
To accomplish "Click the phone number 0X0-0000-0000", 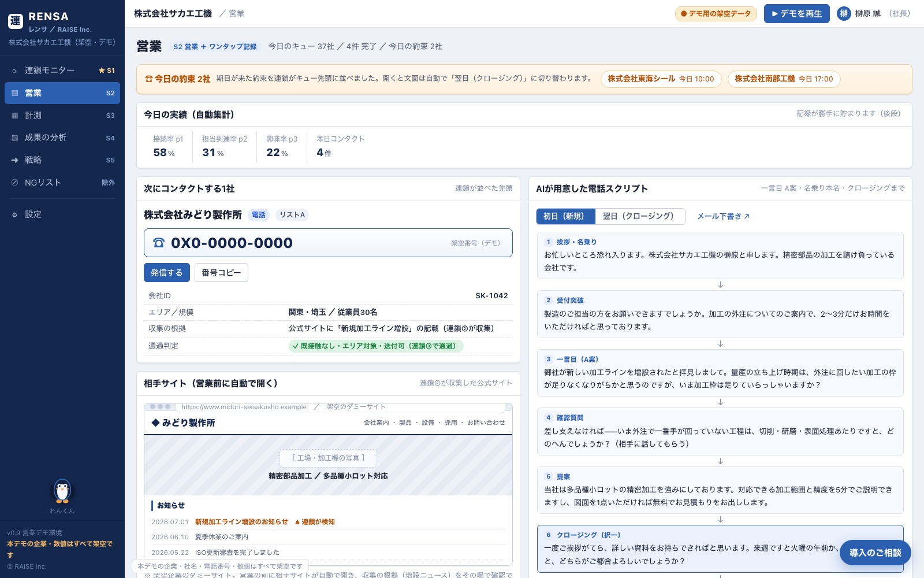I will click(232, 243).
